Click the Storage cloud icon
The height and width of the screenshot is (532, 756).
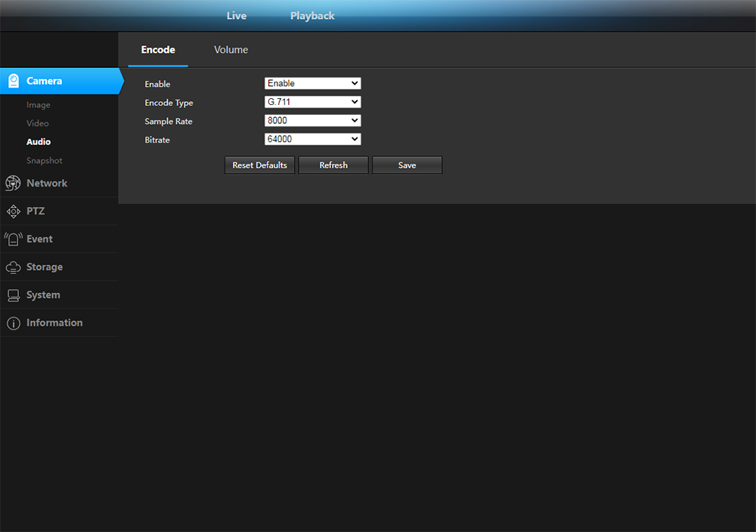(13, 268)
